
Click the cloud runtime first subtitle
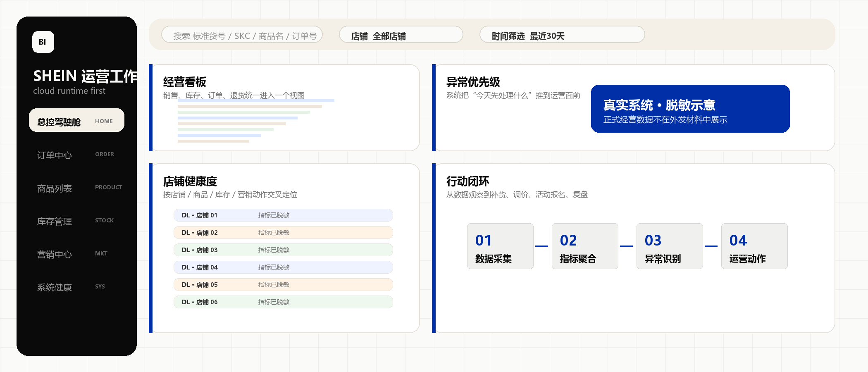69,91
